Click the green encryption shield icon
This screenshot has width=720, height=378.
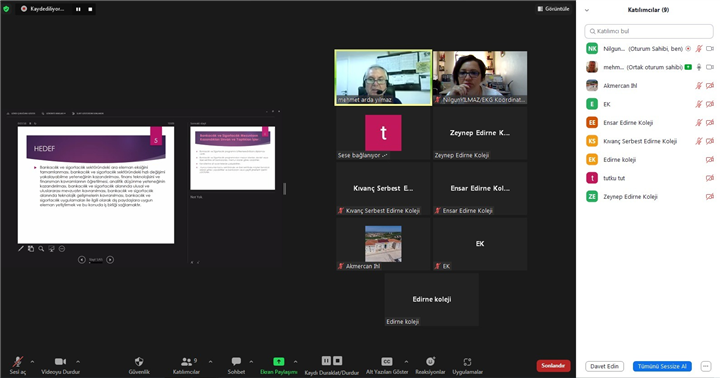(6, 9)
